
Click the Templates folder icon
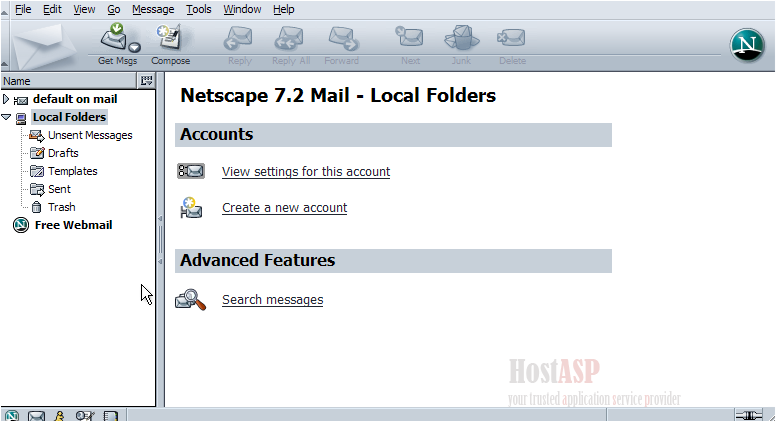pos(37,171)
